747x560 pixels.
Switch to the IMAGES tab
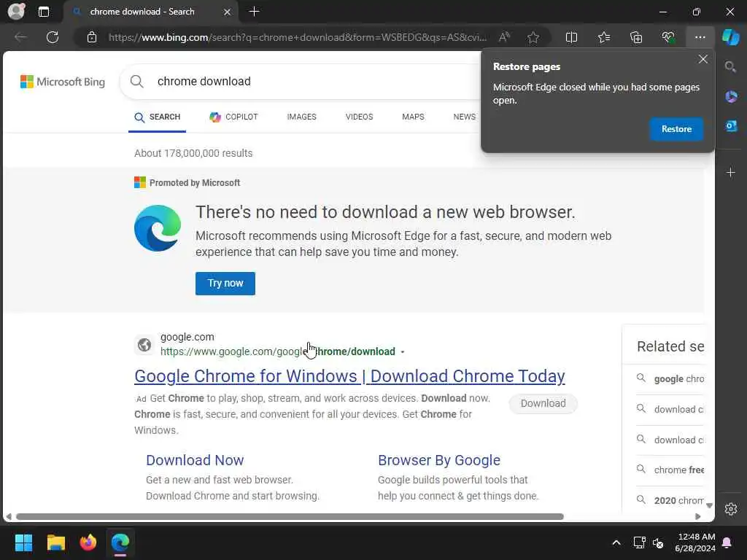tap(301, 117)
